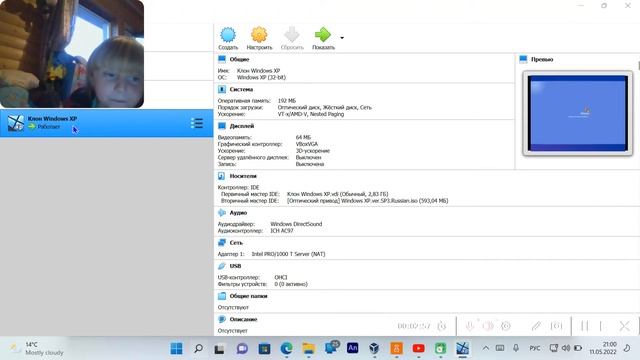Viewport: 640px width, 360px height.
Task: Toggle the recorder webcam button
Action: click(x=506, y=326)
